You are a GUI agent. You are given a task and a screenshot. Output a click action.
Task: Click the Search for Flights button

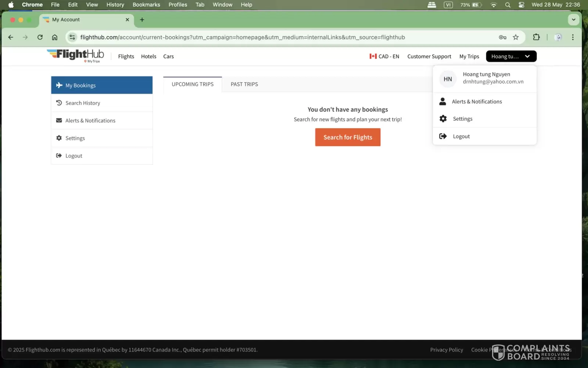pyautogui.click(x=348, y=137)
